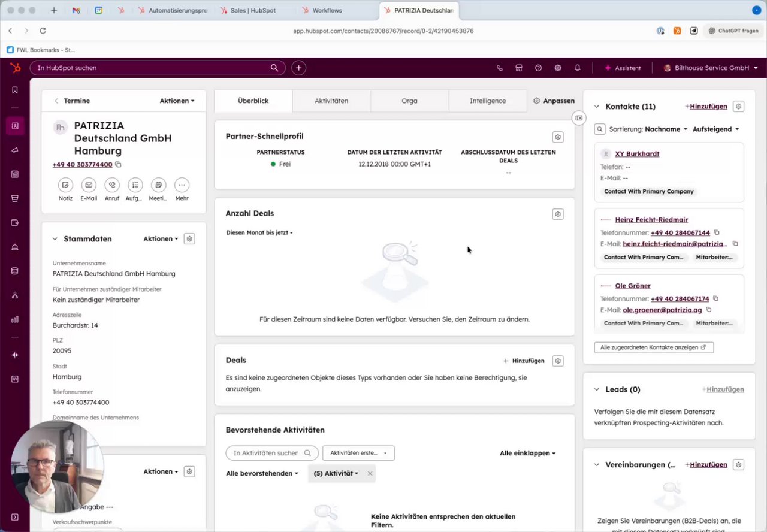
Task: Open the XY Burkhardt contact link
Action: click(637, 154)
